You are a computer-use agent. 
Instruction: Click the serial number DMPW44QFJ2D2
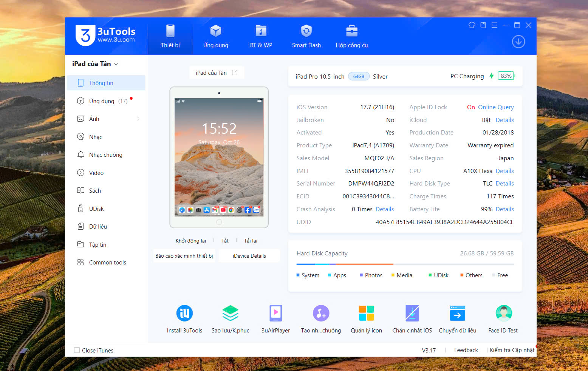coord(371,183)
